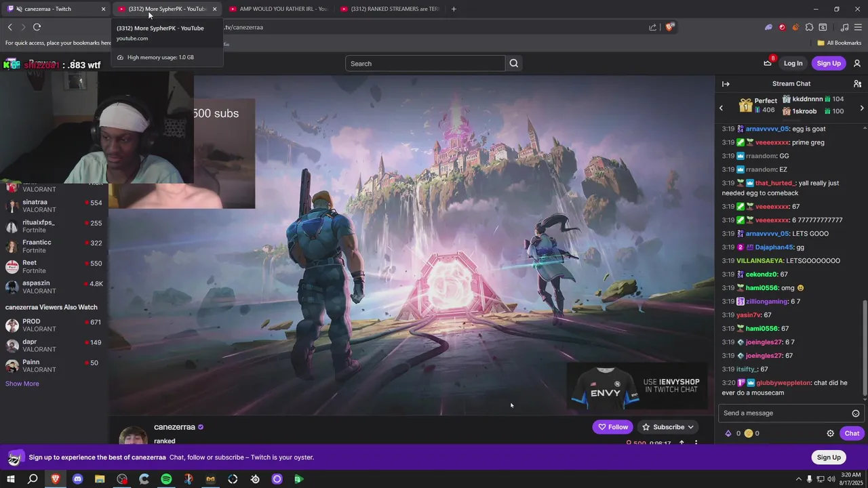
Task: Open the orange acorn extension icon
Action: (x=795, y=27)
